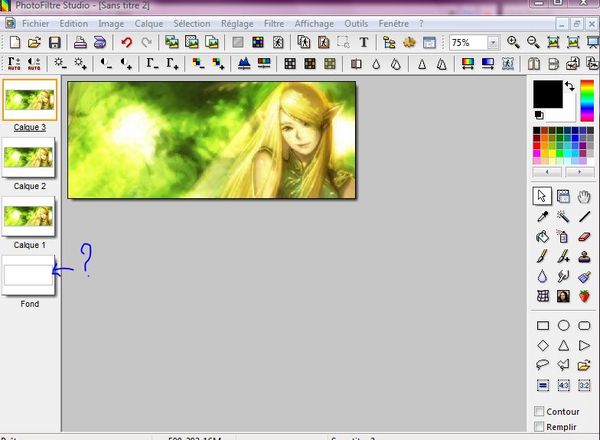Select the Calque 3 layer thumbnail
Image resolution: width=600 pixels, height=440 pixels.
pos(29,100)
